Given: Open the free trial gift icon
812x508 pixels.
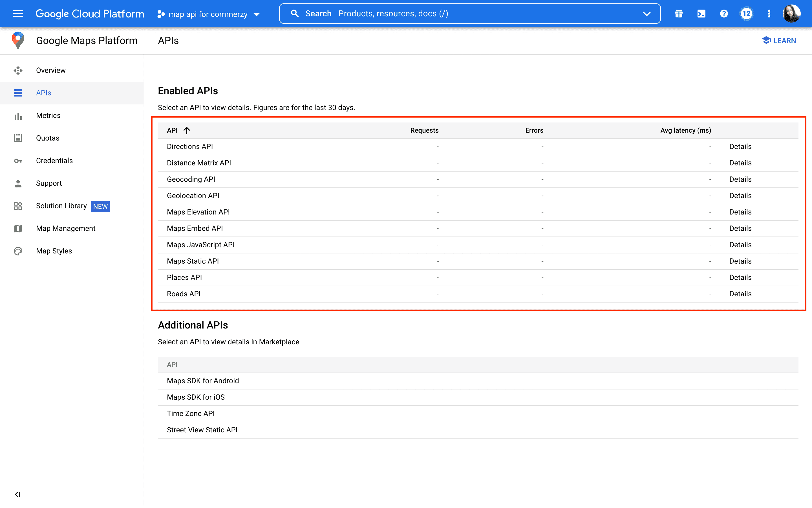Looking at the screenshot, I should pos(679,14).
